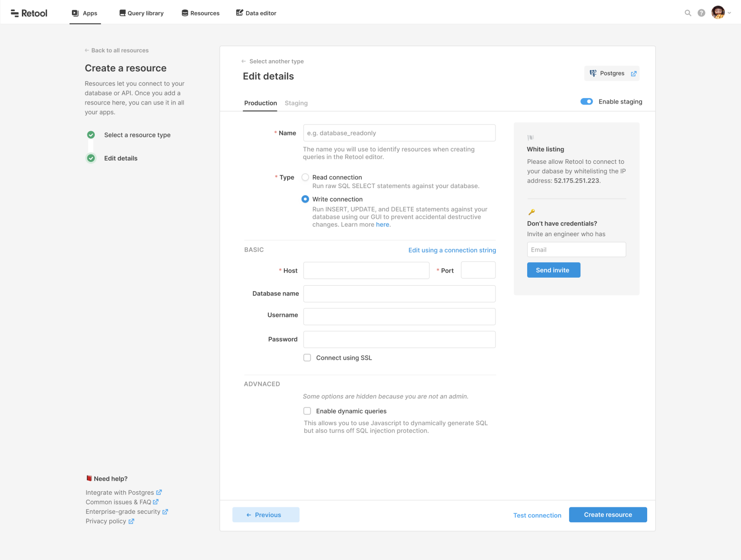
Task: Open the Apps tab
Action: pyautogui.click(x=85, y=13)
